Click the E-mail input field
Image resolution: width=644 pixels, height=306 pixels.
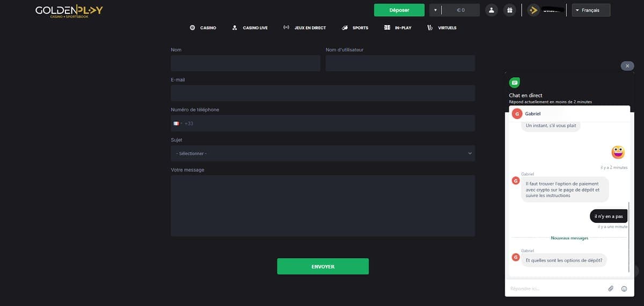pyautogui.click(x=323, y=93)
